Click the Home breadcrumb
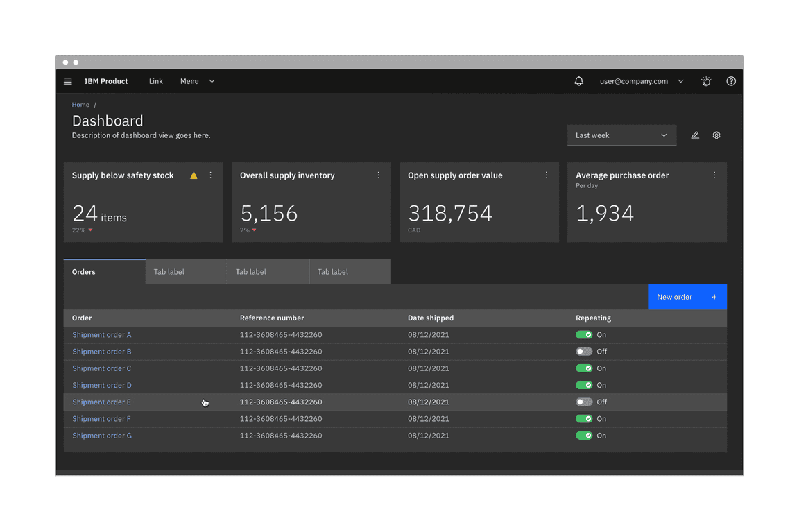The height and width of the screenshot is (532, 799). (80, 104)
